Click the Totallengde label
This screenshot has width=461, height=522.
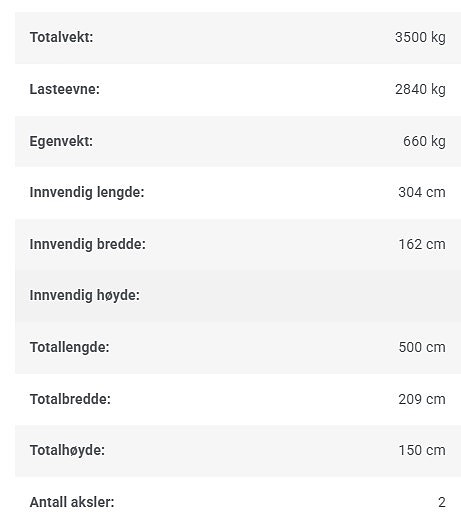pyautogui.click(x=70, y=347)
